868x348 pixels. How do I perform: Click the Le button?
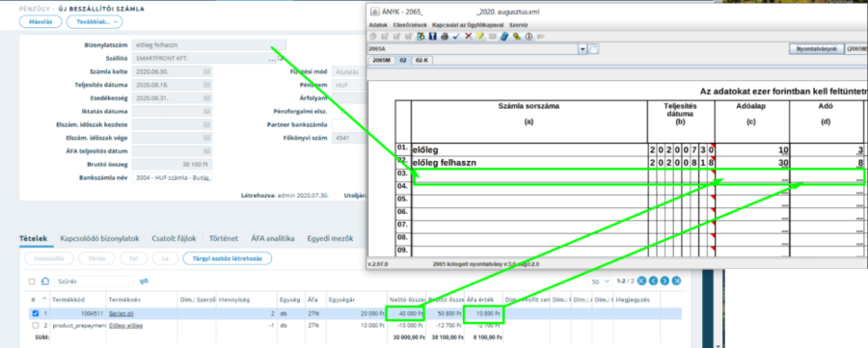click(164, 258)
